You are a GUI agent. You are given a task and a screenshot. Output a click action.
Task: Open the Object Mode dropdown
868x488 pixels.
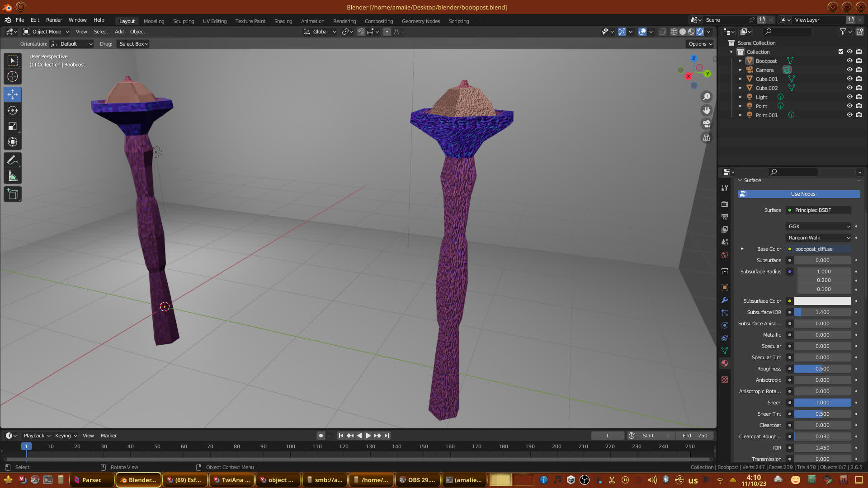[46, 32]
